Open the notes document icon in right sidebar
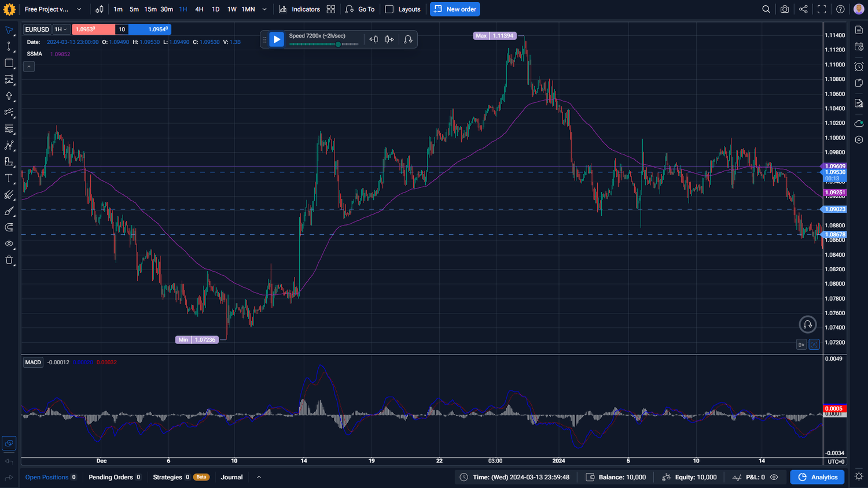 point(859,30)
